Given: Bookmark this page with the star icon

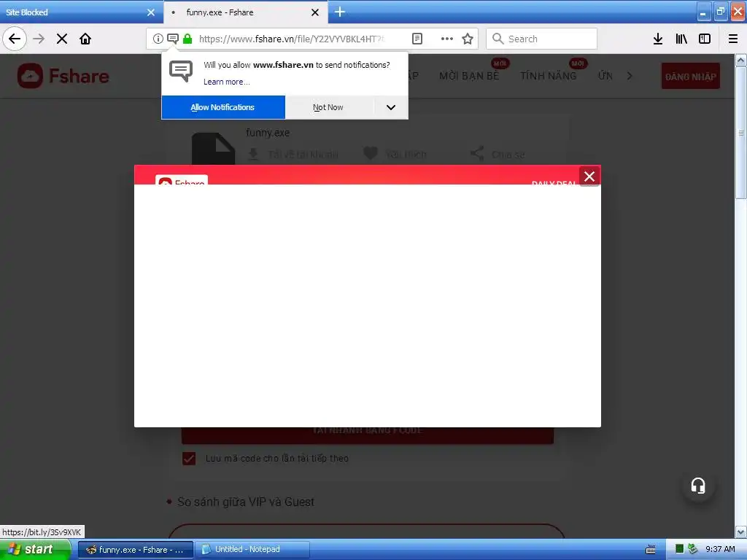Looking at the screenshot, I should pyautogui.click(x=468, y=39).
